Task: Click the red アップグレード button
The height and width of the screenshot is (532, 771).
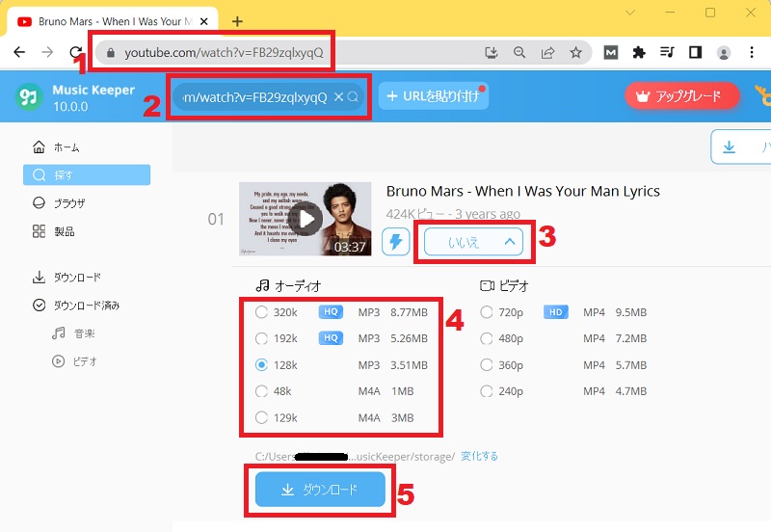Action: 682,95
